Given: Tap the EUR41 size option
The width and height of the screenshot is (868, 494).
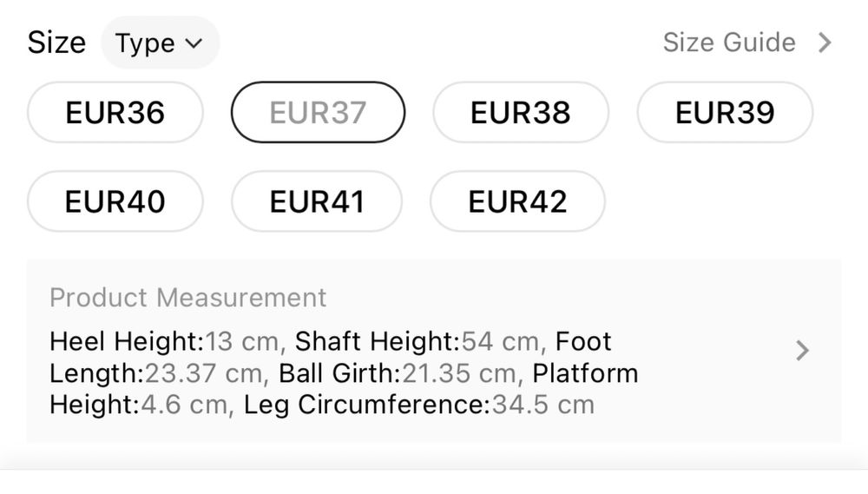Looking at the screenshot, I should (x=317, y=201).
